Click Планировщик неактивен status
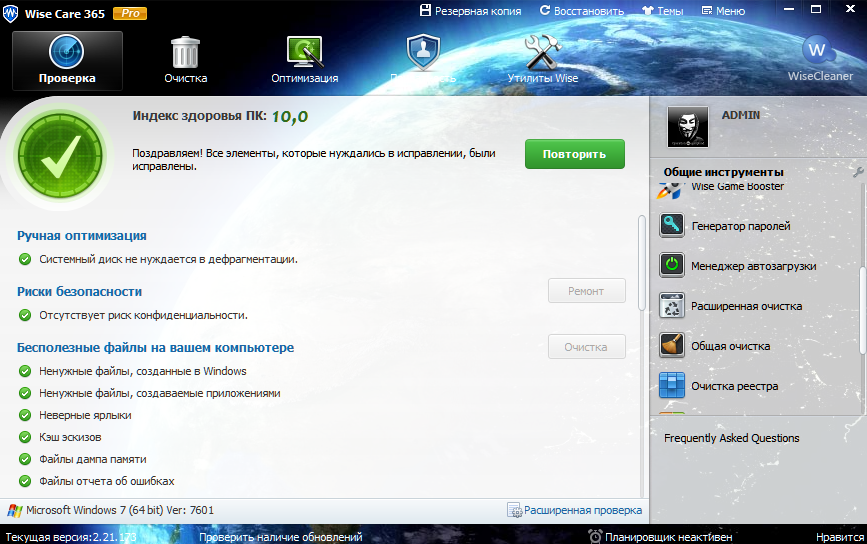 pyautogui.click(x=668, y=537)
